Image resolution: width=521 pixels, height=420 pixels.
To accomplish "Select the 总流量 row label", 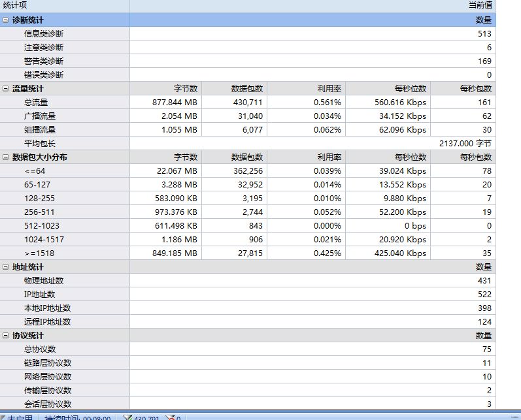I will pos(36,103).
